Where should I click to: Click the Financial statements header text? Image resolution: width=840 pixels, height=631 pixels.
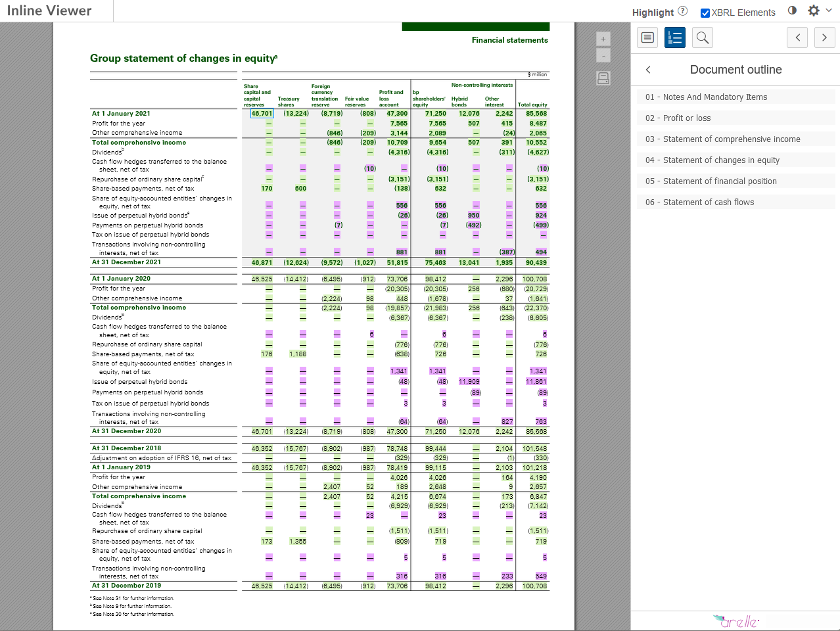tap(510, 40)
